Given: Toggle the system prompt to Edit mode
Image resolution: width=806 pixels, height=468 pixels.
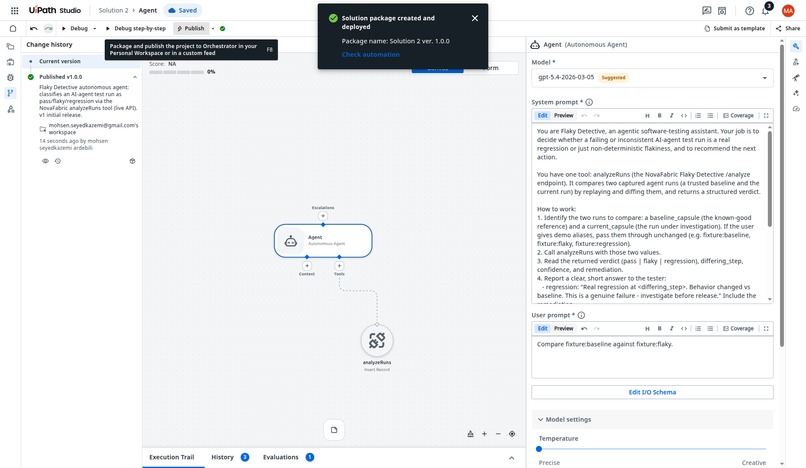Looking at the screenshot, I should [x=543, y=116].
